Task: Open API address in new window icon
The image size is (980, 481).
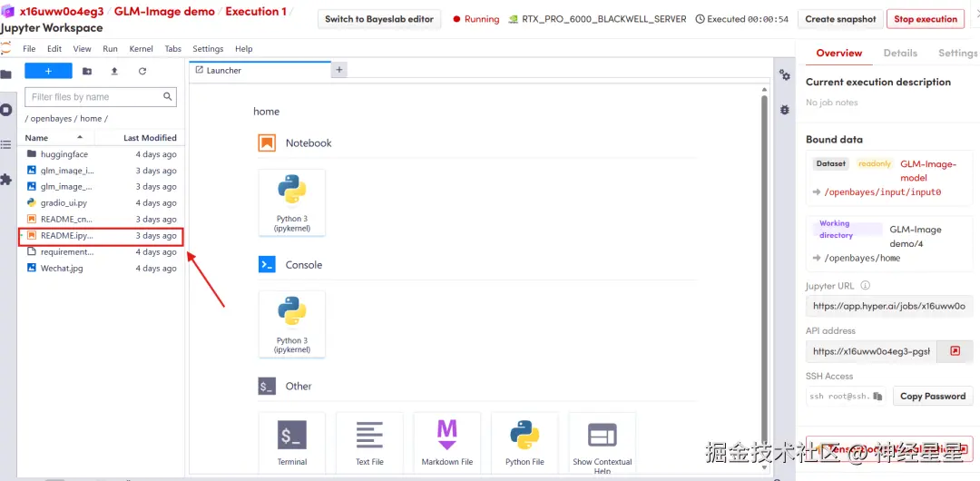Action: (x=955, y=351)
